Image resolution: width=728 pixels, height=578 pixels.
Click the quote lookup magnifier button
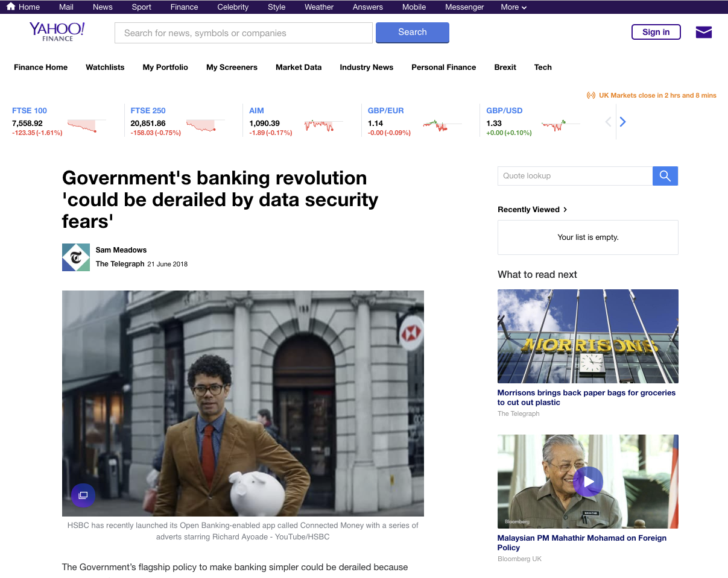click(x=665, y=176)
